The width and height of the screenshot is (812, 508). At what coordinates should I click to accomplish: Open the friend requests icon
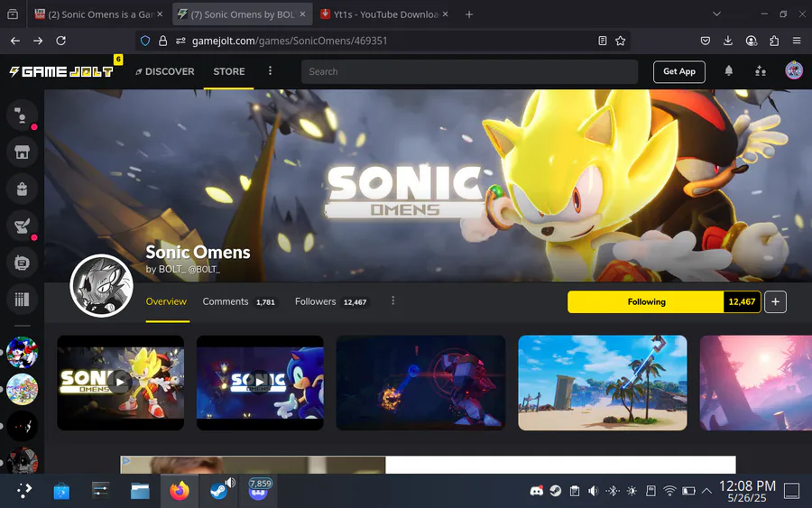pyautogui.click(x=761, y=71)
